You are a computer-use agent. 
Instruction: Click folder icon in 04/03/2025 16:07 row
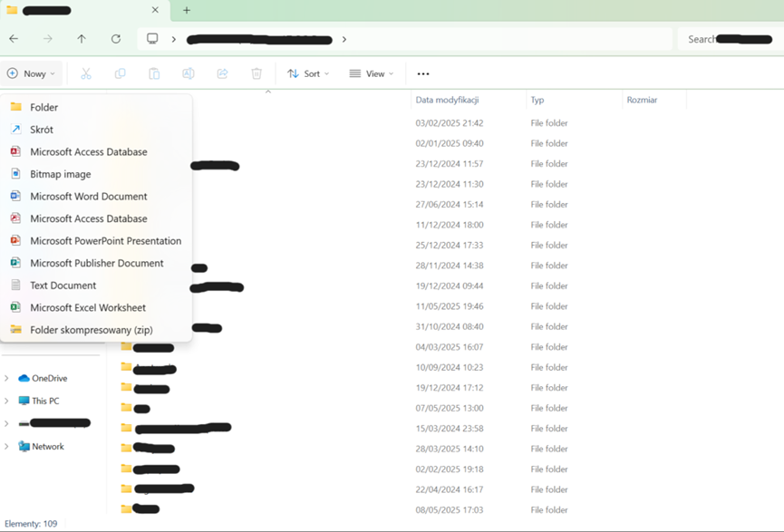(127, 346)
